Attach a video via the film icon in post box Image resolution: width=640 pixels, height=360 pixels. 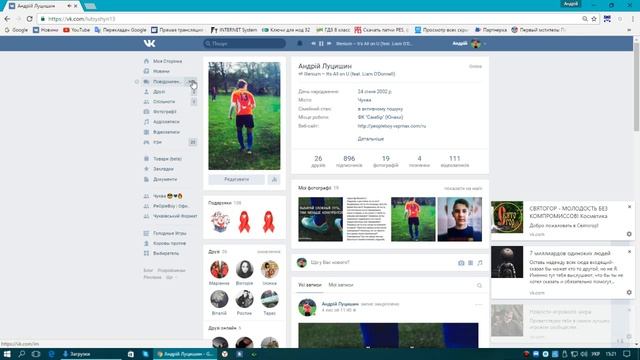click(x=471, y=263)
